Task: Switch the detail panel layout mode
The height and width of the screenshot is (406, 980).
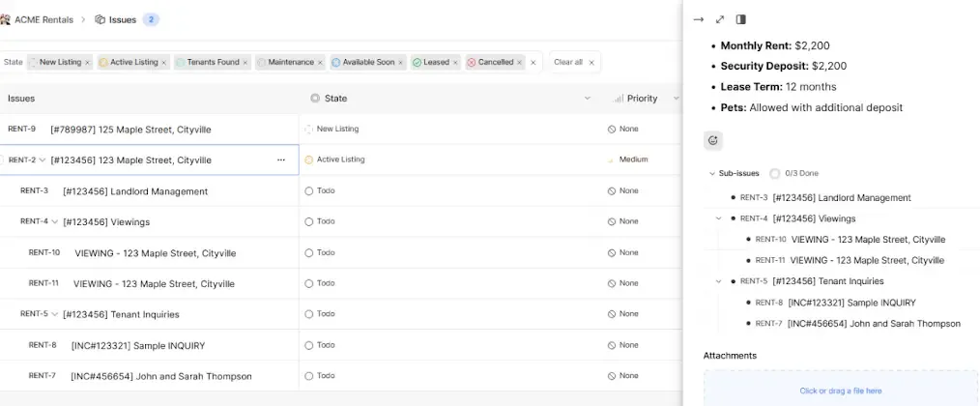Action: coord(741,19)
